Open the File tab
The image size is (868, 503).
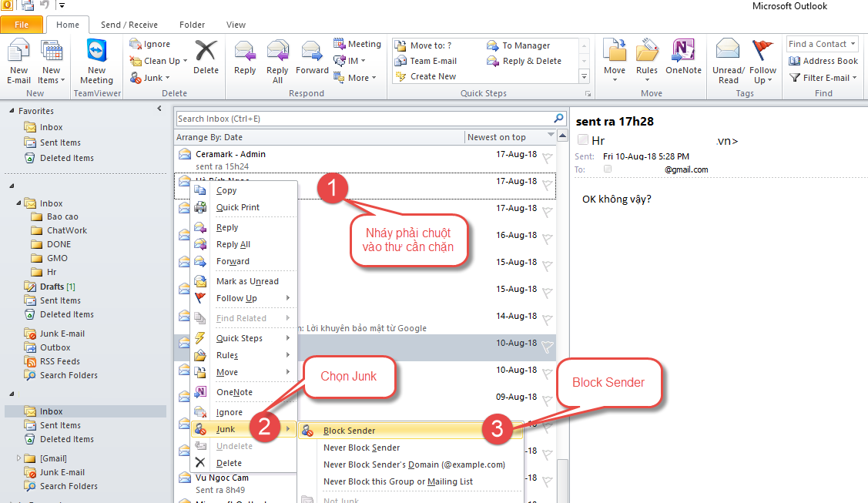click(22, 25)
